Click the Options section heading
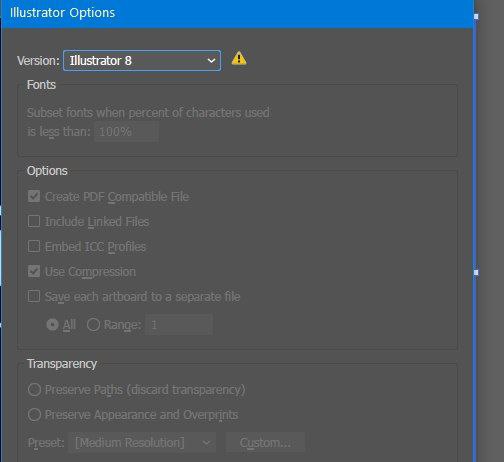504x462 pixels. tap(47, 171)
